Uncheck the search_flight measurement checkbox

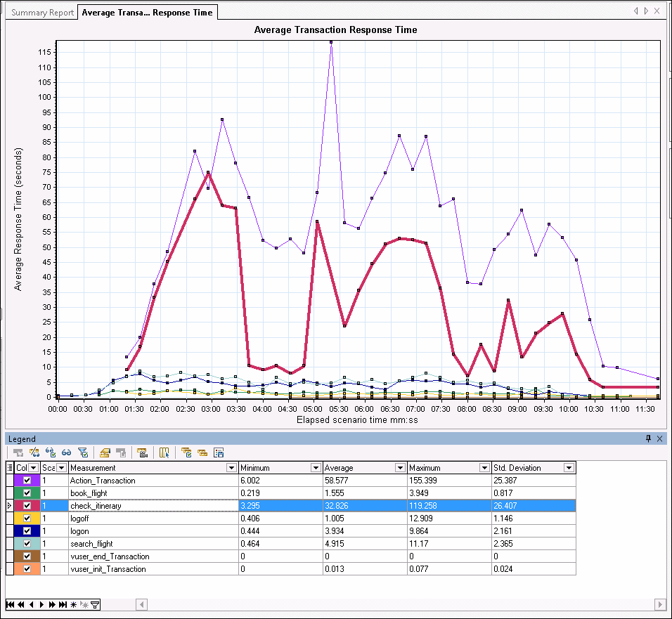click(28, 544)
